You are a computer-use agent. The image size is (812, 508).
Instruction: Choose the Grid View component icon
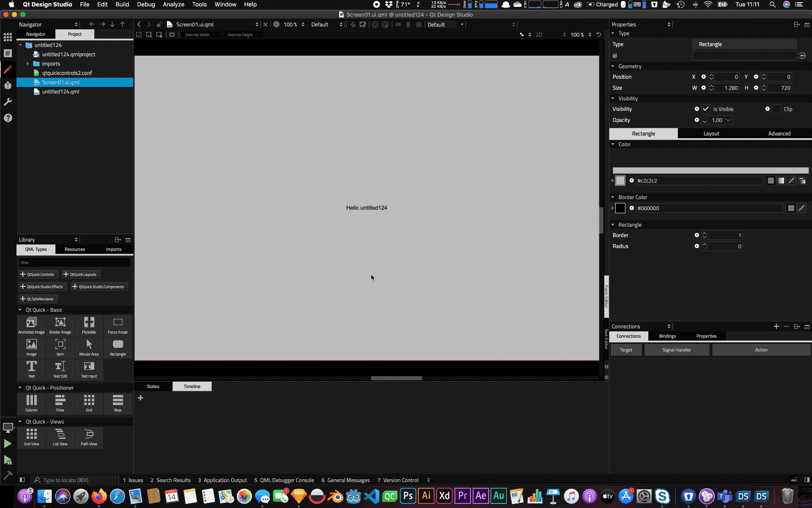32,437
